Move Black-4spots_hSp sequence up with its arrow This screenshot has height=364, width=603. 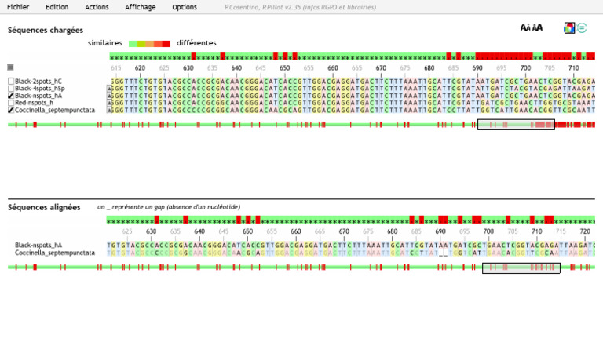(109, 89)
